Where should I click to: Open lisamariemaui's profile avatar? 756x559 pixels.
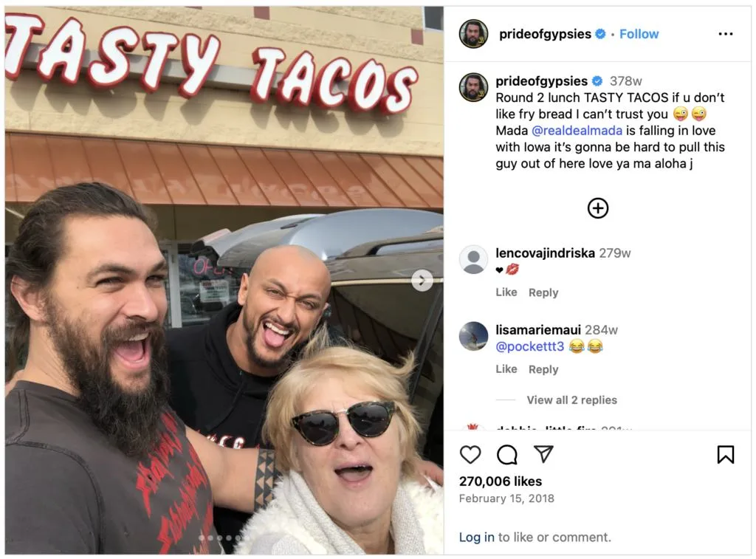(x=473, y=336)
